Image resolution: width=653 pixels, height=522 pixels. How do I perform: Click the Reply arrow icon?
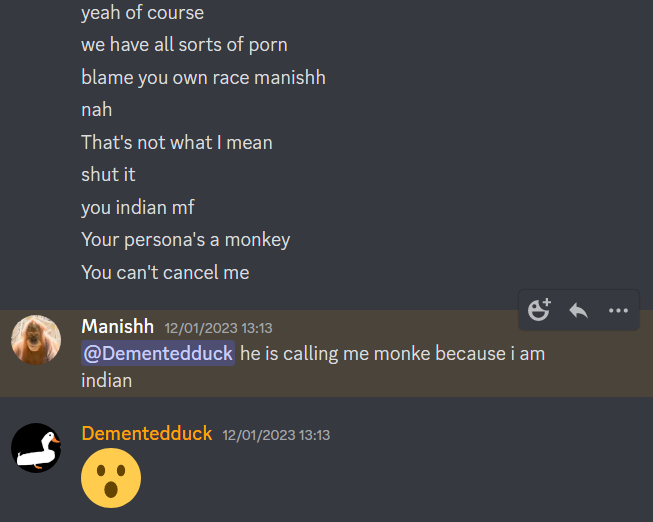578,310
